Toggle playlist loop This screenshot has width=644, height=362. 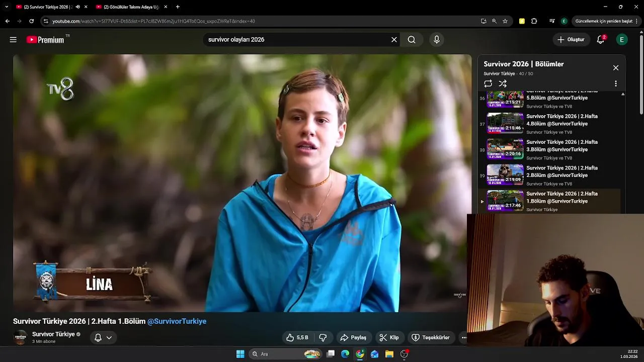coord(488,83)
